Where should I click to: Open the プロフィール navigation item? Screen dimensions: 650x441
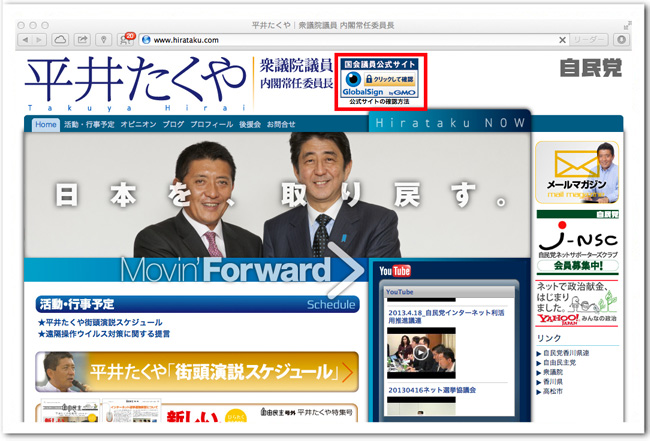tap(210, 125)
